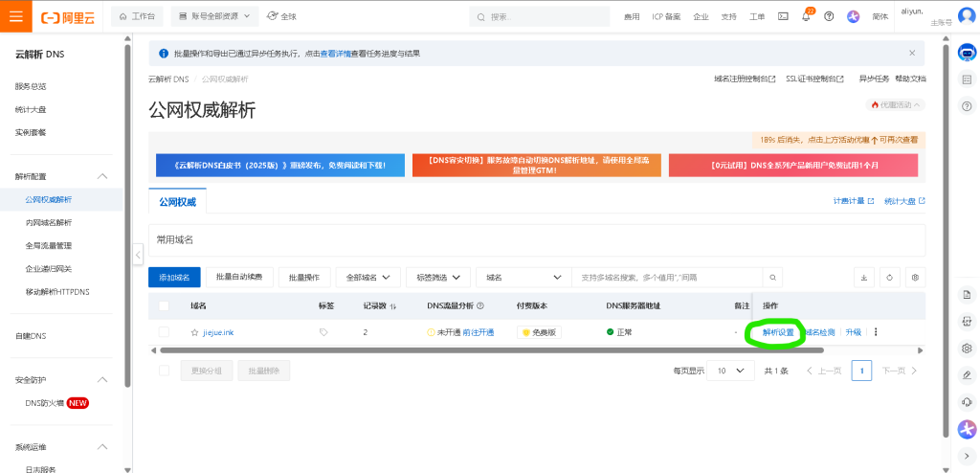980x473 pixels.
Task: Open the 标签筛选 dropdown
Action: pyautogui.click(x=437, y=277)
